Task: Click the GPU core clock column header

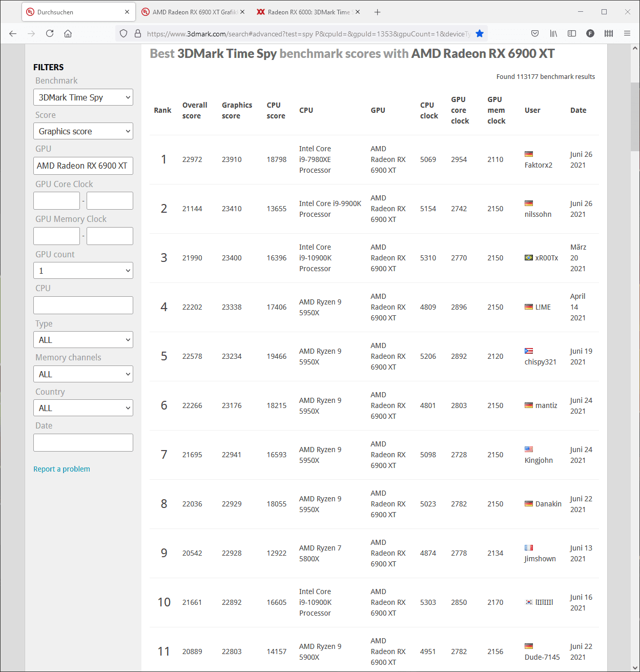Action: point(460,110)
